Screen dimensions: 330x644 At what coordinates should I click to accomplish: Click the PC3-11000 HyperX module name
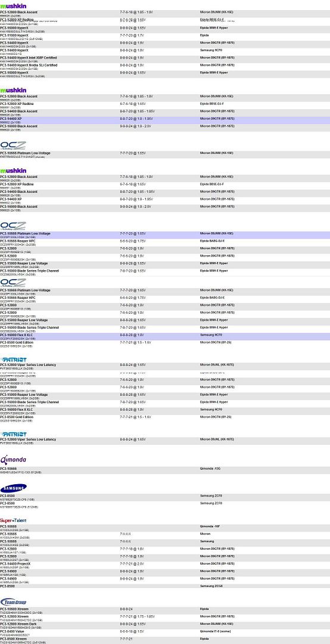pyautogui.click(x=14, y=35)
